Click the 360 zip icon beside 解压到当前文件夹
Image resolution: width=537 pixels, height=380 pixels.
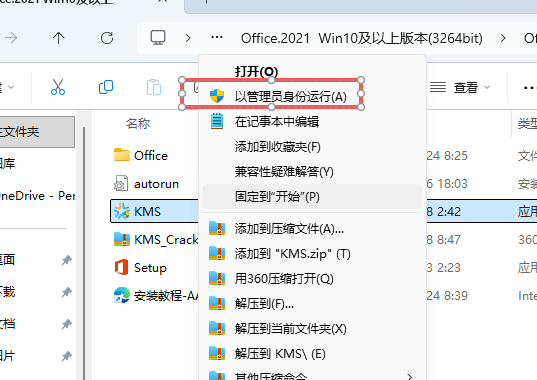coord(217,328)
